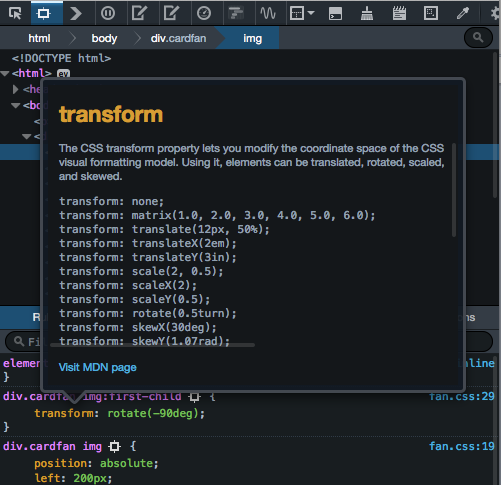
Task: Open the Inspector panel icon
Action: tap(44, 13)
